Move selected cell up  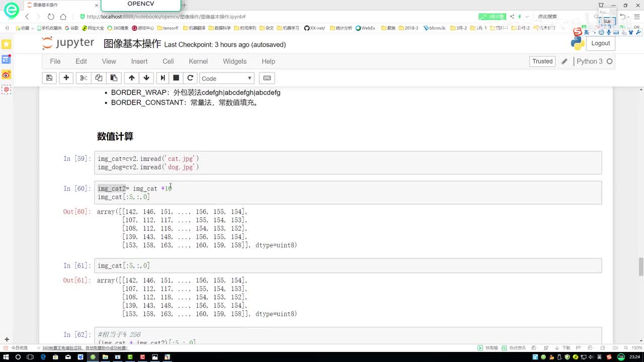tap(132, 78)
